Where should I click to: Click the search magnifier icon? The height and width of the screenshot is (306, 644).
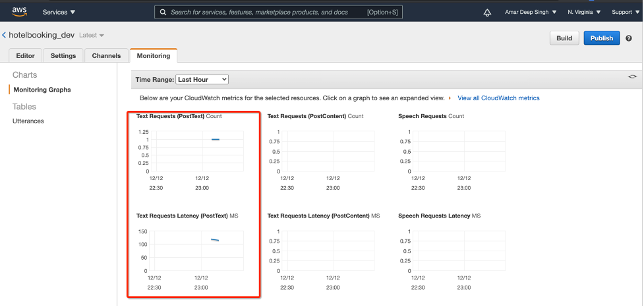click(x=162, y=13)
